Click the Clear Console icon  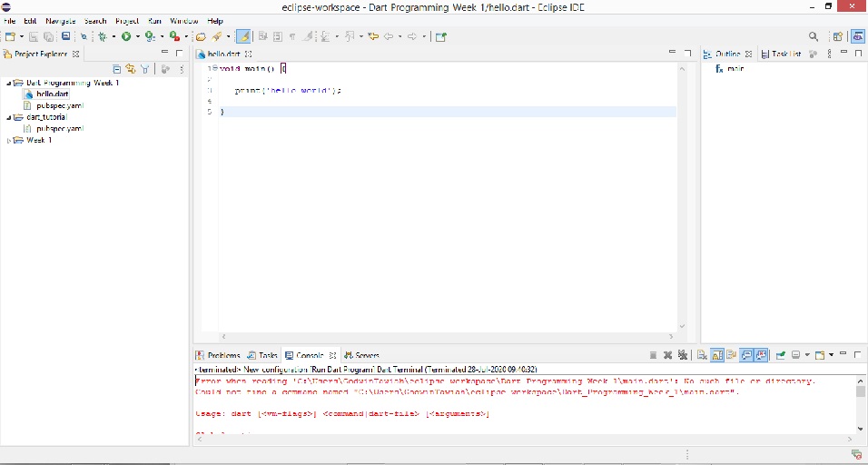pos(702,355)
